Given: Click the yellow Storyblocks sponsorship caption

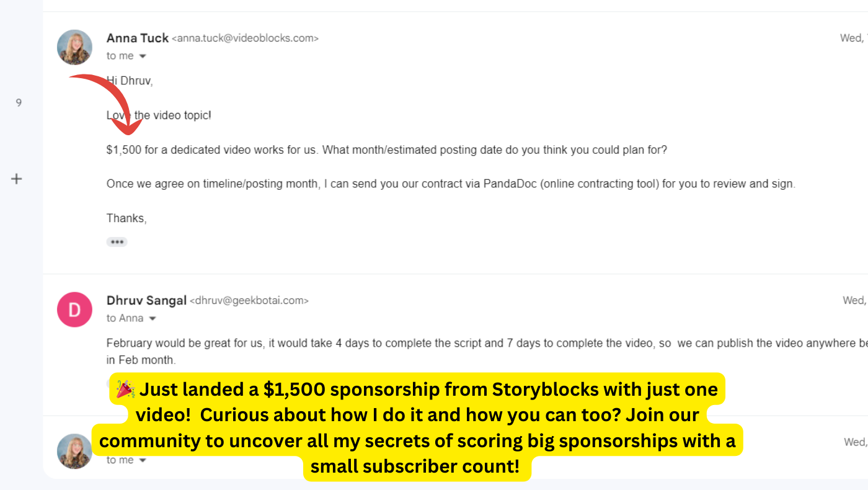Looking at the screenshot, I should point(417,427).
